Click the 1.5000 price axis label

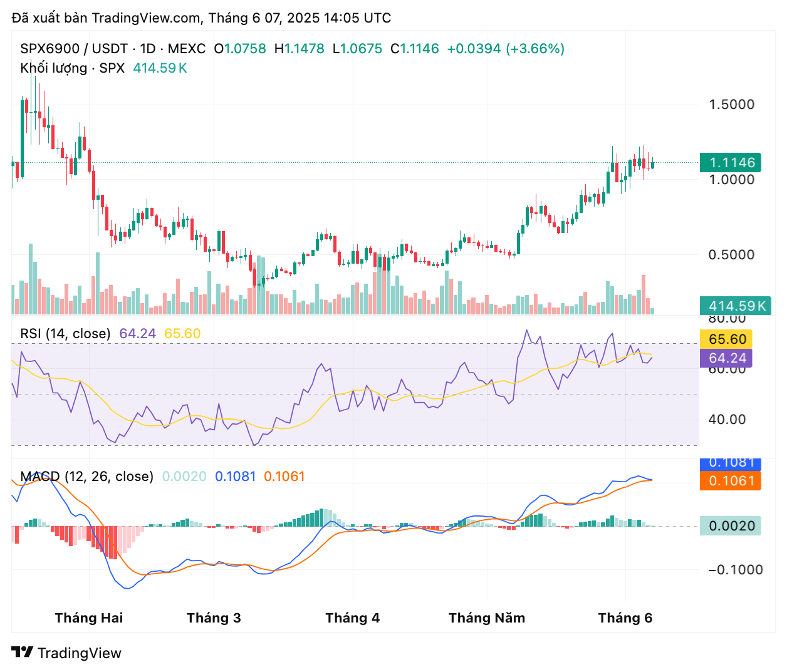coord(731,105)
